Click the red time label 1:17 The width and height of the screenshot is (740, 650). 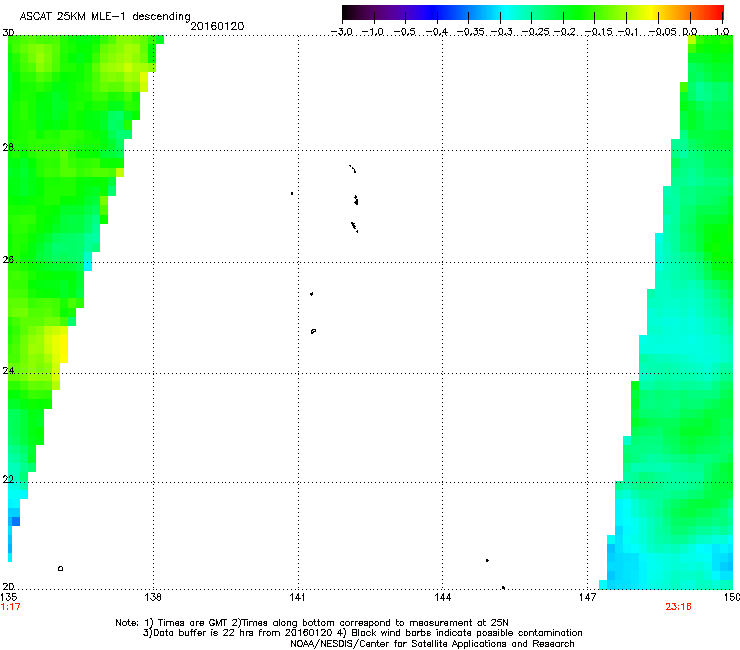(10, 607)
